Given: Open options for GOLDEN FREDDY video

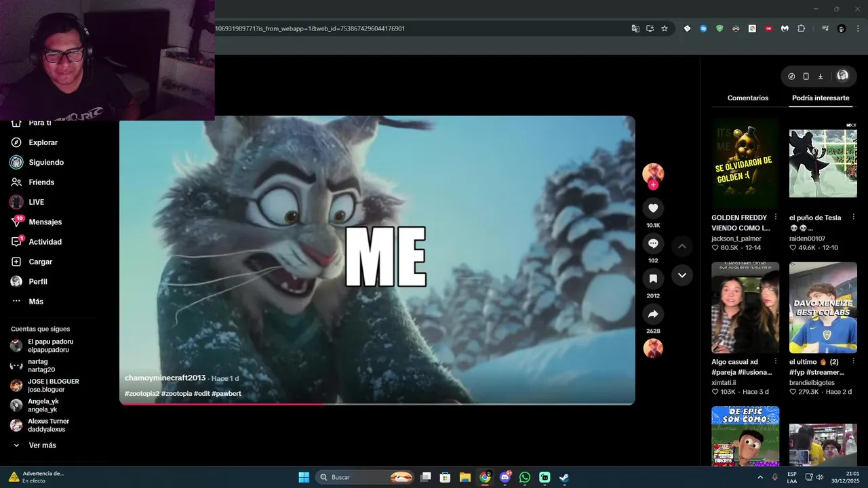Looking at the screenshot, I should point(775,218).
